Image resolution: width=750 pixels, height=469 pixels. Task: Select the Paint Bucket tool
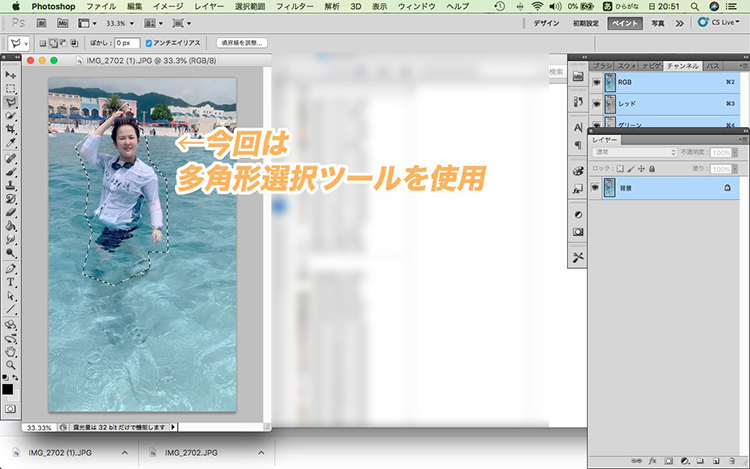coord(11,226)
